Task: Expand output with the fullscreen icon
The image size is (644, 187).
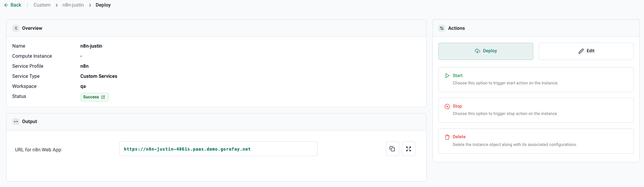Action: pyautogui.click(x=408, y=149)
